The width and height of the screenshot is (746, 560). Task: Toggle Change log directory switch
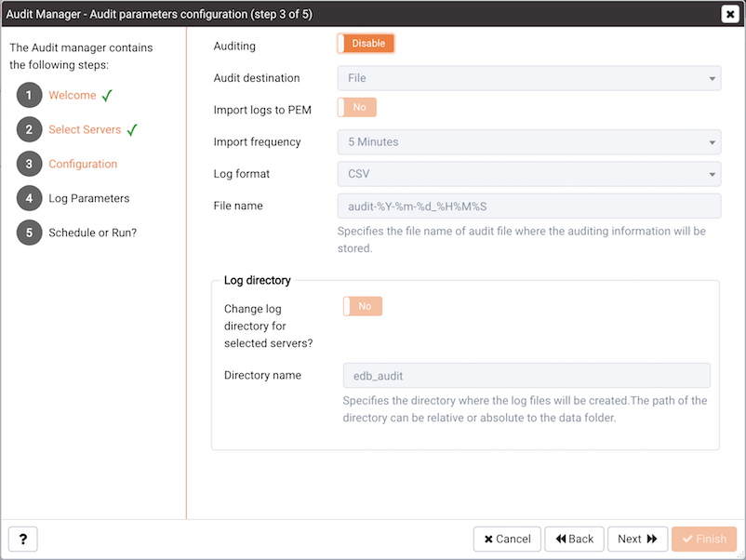tap(363, 306)
